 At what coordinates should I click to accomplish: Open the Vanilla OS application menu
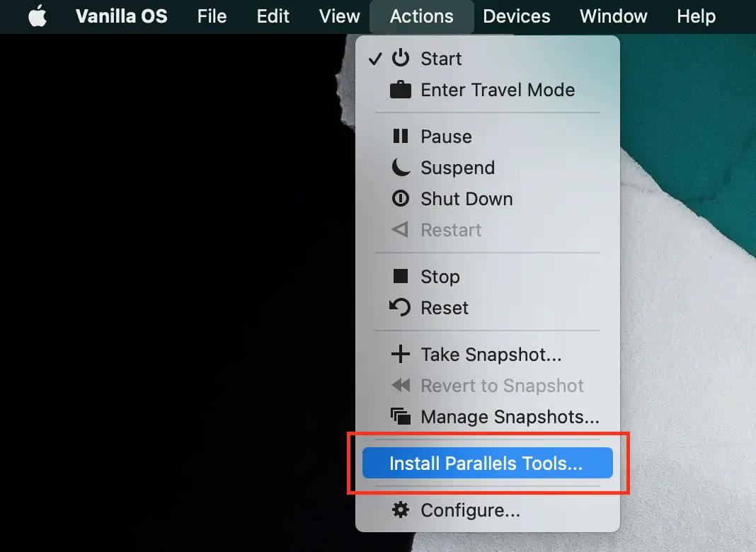coord(122,16)
